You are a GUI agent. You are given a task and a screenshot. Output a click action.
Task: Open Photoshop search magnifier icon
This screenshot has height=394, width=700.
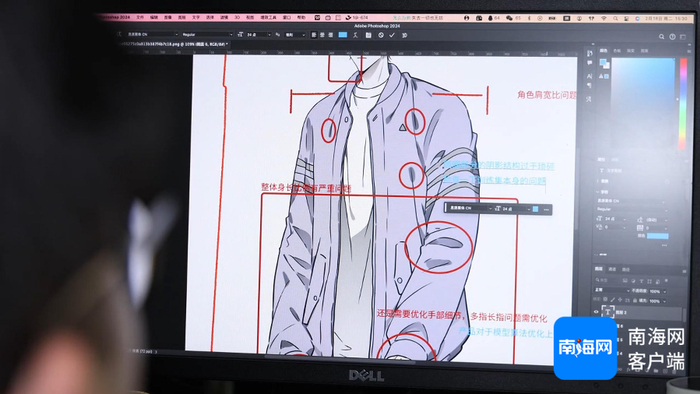click(x=662, y=37)
